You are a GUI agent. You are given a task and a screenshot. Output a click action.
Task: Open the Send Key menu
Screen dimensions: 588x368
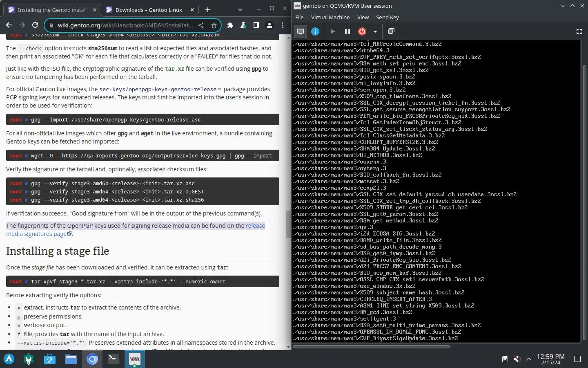pos(388,17)
